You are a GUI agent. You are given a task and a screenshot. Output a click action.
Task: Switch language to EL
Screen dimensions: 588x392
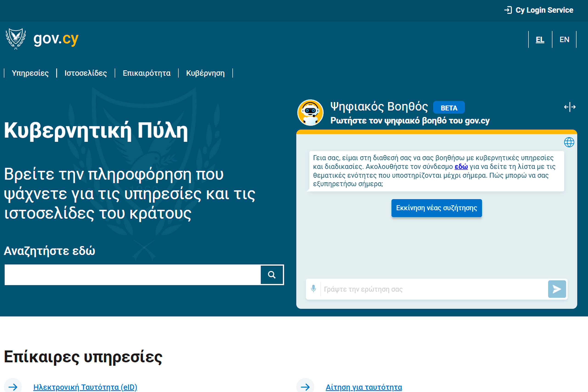pos(540,39)
